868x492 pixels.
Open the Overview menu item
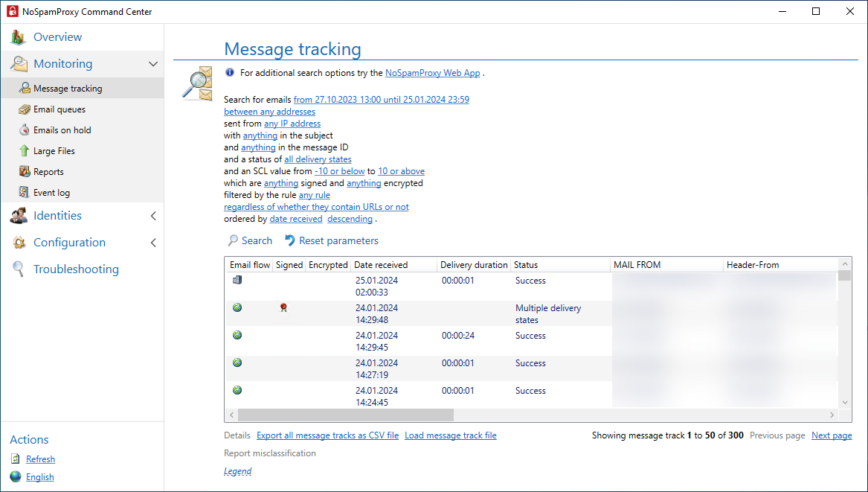click(57, 37)
